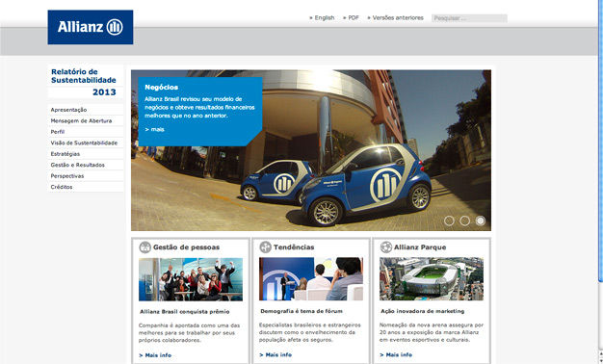Click the Tendências section icon

pyautogui.click(x=265, y=247)
